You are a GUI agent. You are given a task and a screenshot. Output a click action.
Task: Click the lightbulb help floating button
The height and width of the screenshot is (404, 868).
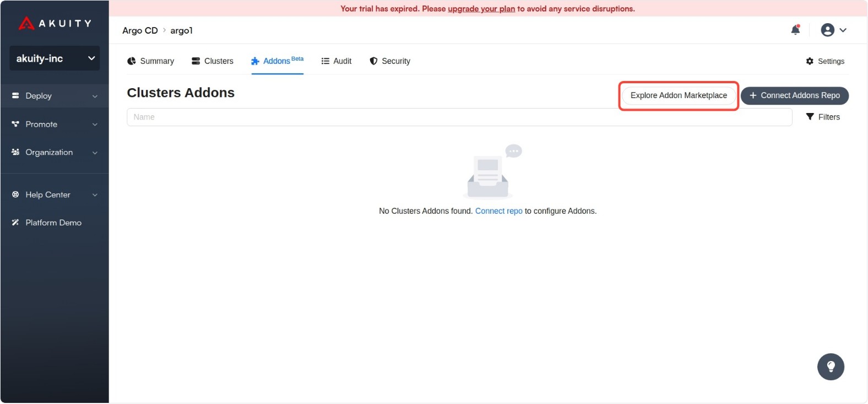coord(831,367)
